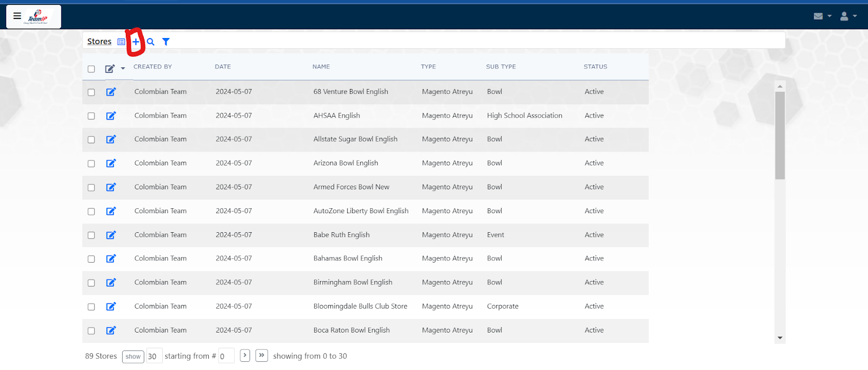Image resolution: width=868 pixels, height=370 pixels.
Task: Add a new store with plus icon
Action: coord(136,42)
